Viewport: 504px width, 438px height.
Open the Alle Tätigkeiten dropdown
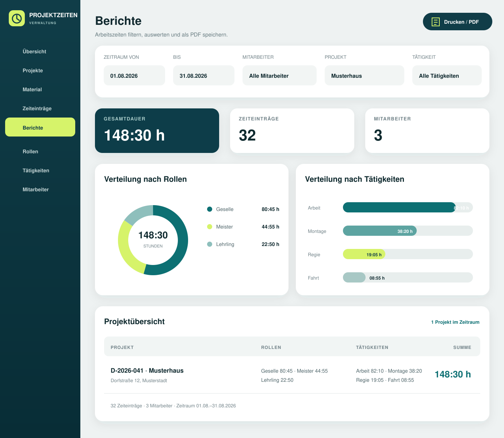point(447,76)
